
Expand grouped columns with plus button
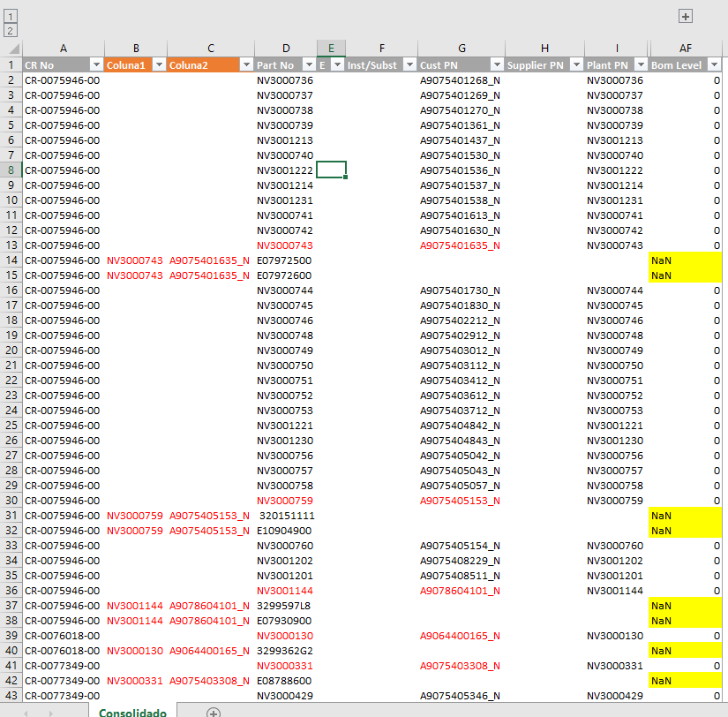coord(686,16)
